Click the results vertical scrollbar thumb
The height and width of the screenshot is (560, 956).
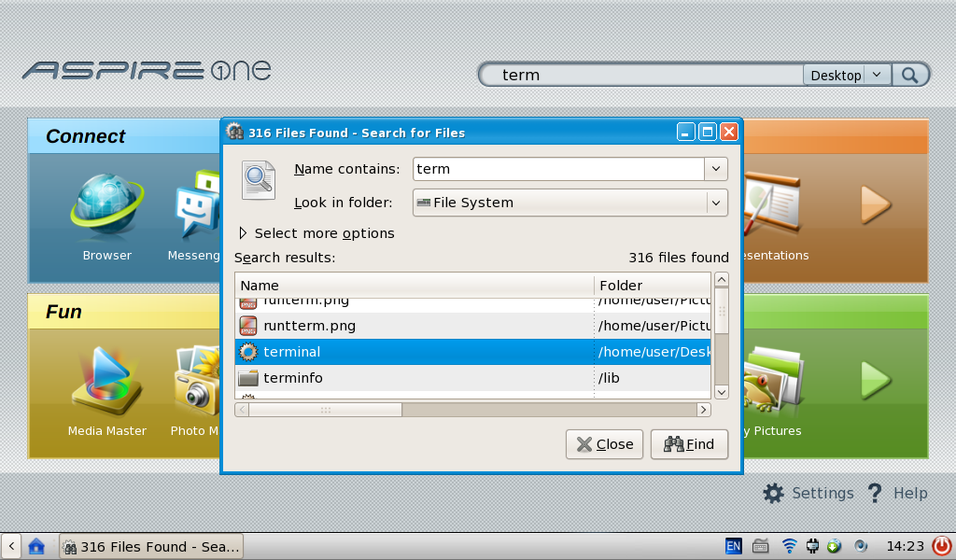pos(722,311)
